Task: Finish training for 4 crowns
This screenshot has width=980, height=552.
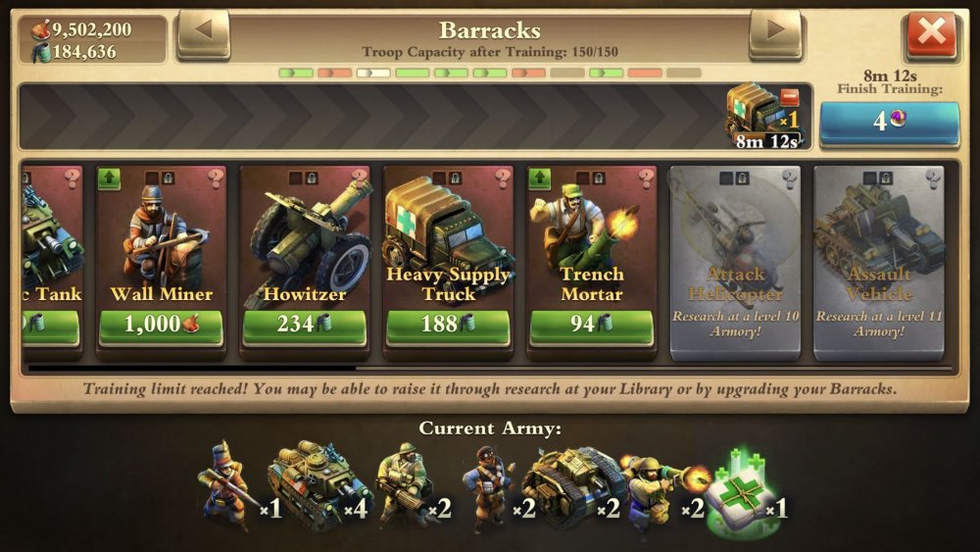Action: coord(890,123)
